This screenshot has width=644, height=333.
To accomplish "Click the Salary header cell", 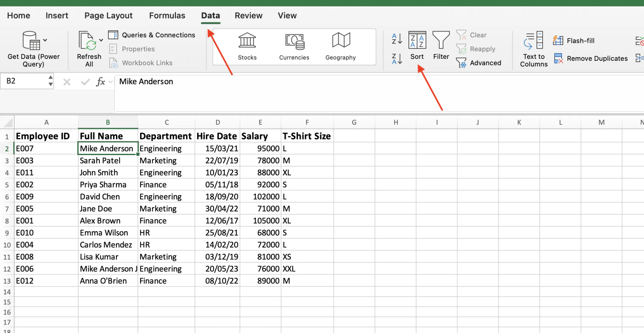I will click(x=260, y=136).
